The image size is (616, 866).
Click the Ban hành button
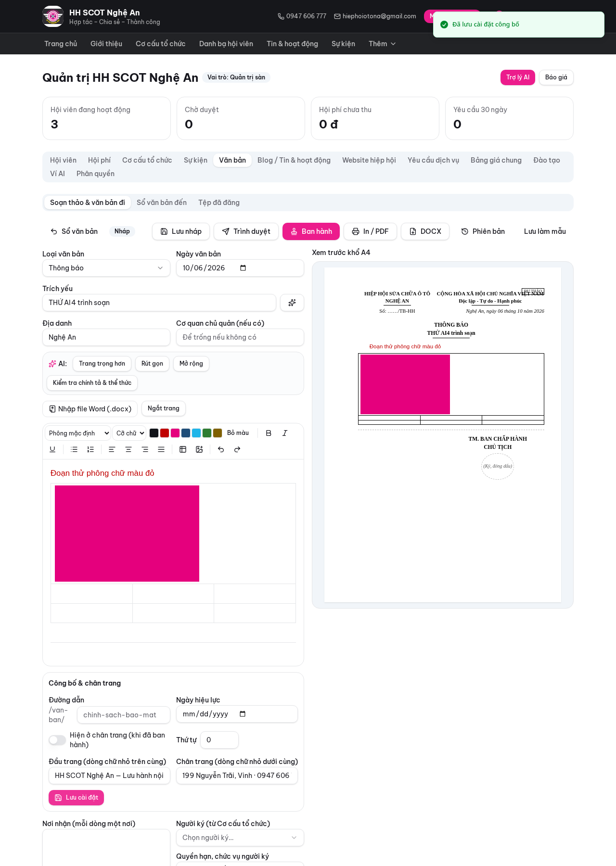click(311, 231)
